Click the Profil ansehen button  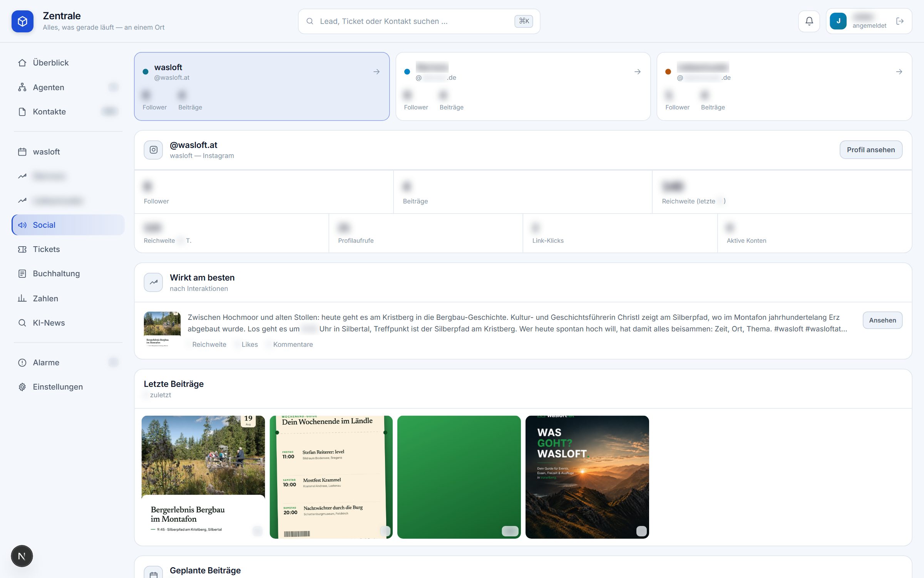[x=871, y=150]
